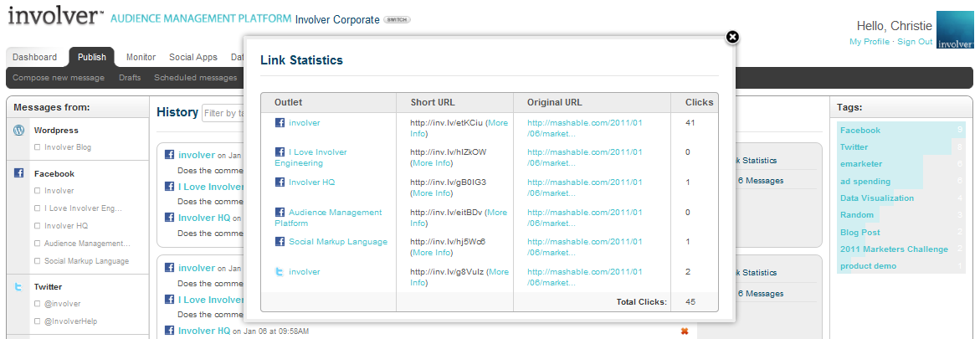Check the Audience Management... checkbox
Image resolution: width=980 pixels, height=339 pixels.
coord(38,244)
